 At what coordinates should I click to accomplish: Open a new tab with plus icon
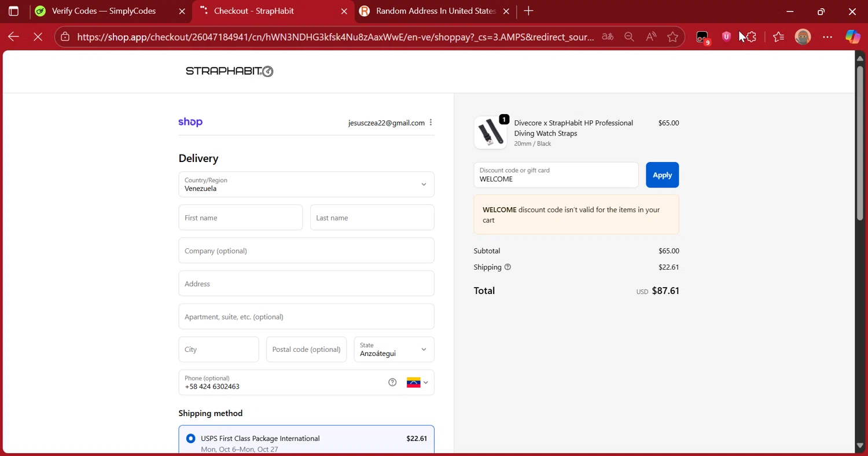[528, 11]
